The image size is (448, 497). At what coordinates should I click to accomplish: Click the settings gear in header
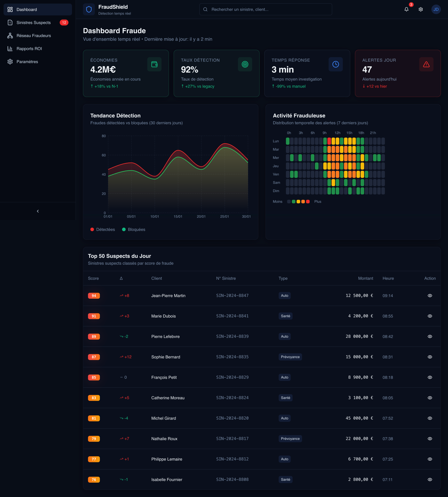(421, 9)
